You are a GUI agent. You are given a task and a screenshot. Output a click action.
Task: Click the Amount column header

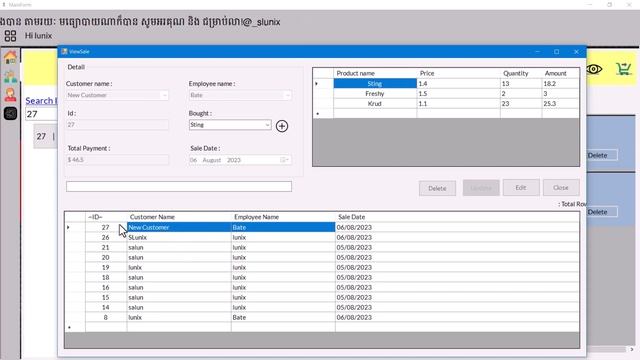560,73
